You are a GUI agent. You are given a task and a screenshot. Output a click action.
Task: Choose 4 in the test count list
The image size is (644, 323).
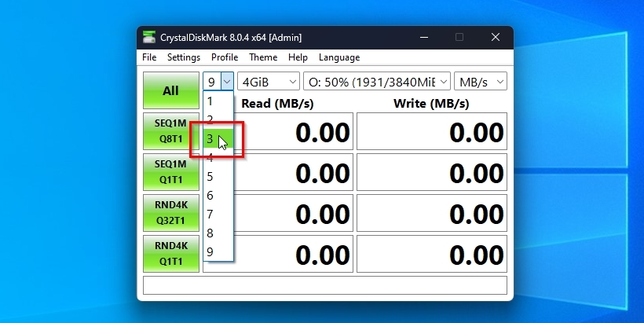[218, 158]
